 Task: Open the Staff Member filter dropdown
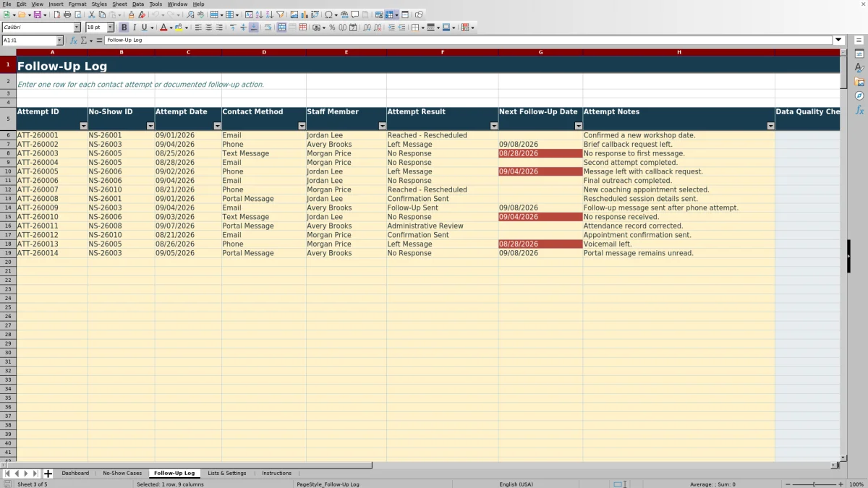[382, 126]
